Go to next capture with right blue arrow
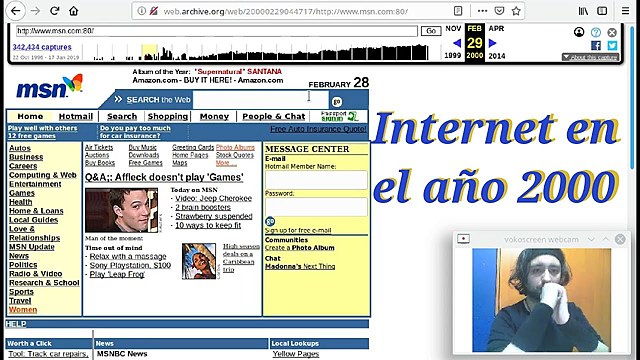The width and height of the screenshot is (640, 360). pyautogui.click(x=492, y=42)
